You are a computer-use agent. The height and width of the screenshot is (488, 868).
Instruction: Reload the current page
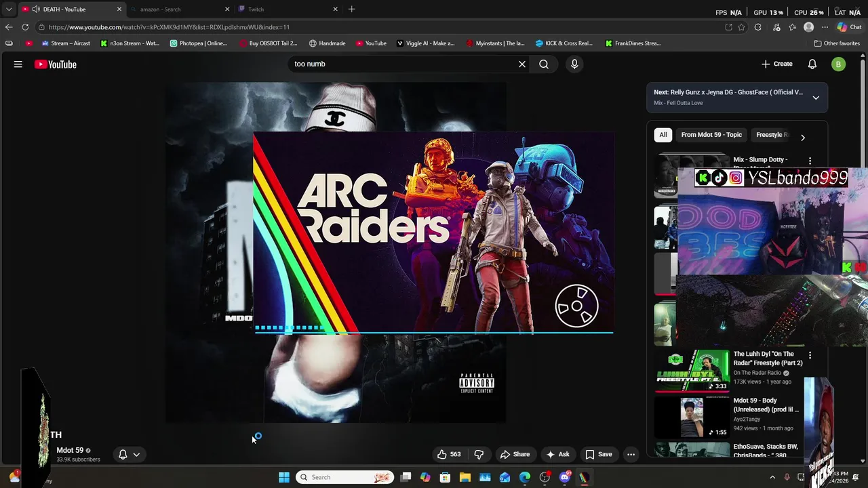pos(25,27)
